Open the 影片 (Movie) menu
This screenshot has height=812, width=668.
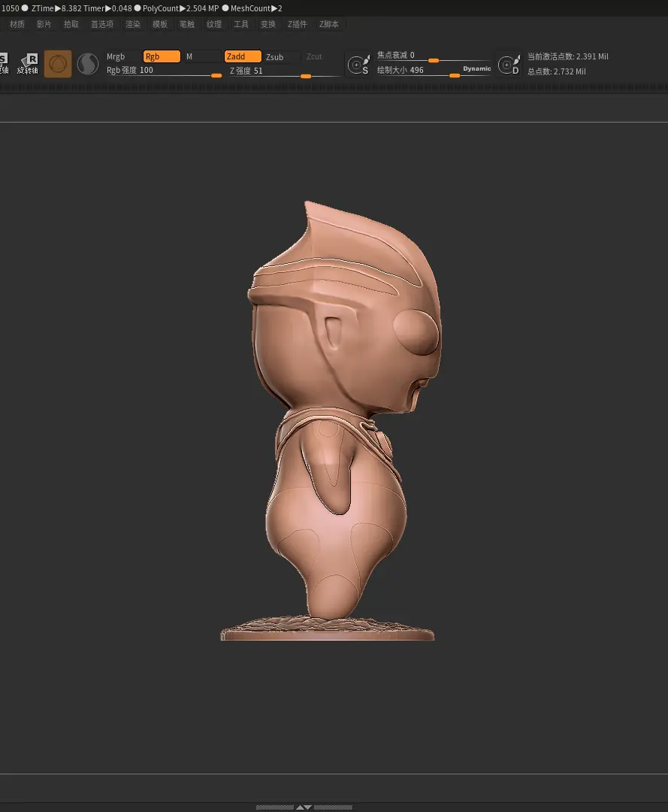44,24
